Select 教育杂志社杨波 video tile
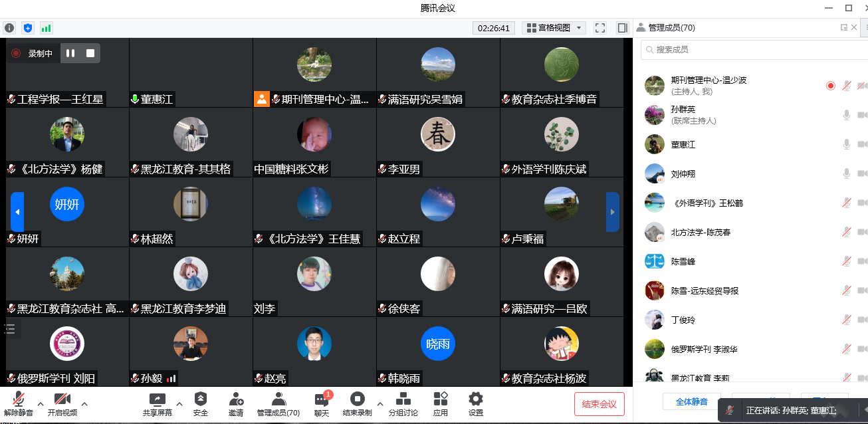Screen dimensions: 868x424 coord(562,352)
